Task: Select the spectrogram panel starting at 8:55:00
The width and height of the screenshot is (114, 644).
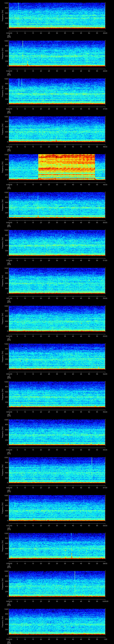Action: 57,432
